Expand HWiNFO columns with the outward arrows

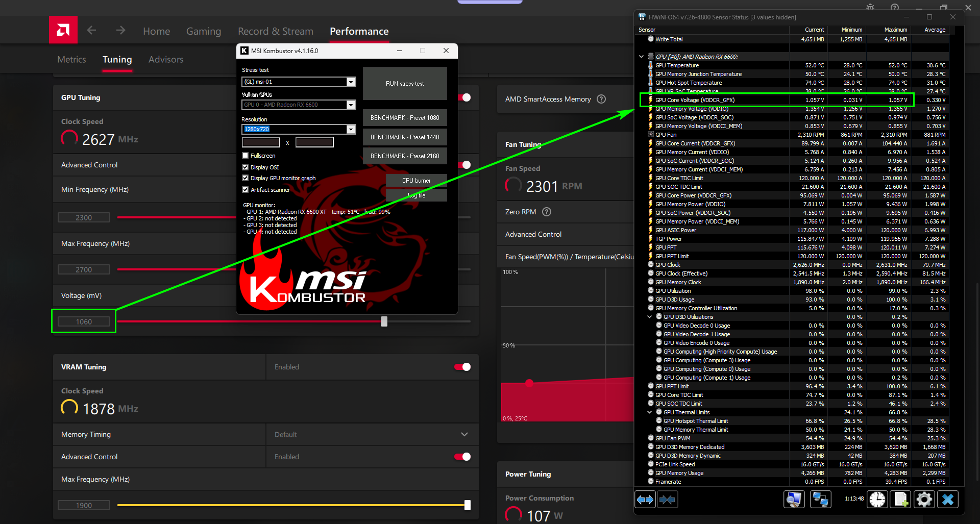(x=645, y=500)
